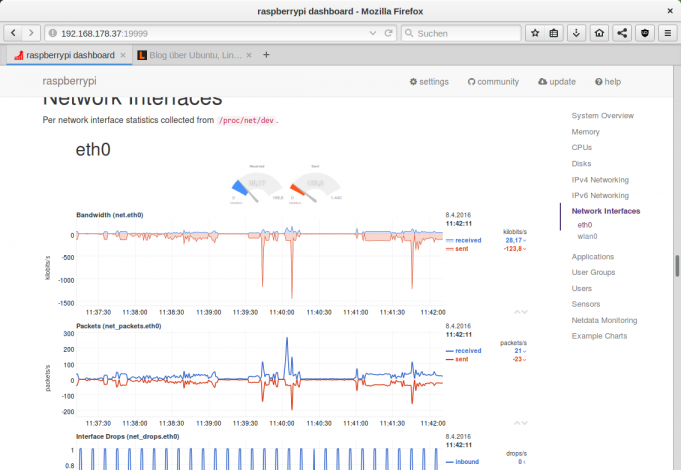Jump to the System Overview section
The height and width of the screenshot is (470, 681).
[602, 116]
